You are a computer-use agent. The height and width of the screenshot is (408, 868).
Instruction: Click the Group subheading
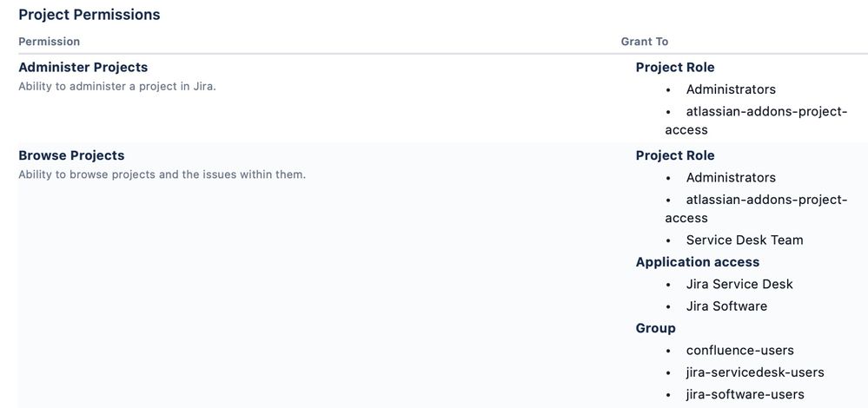click(655, 329)
